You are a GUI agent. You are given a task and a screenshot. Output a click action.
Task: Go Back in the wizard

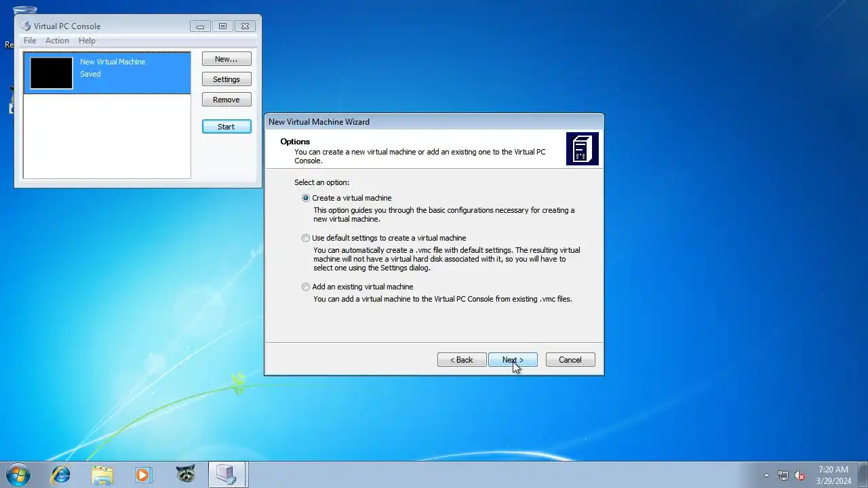pos(462,360)
